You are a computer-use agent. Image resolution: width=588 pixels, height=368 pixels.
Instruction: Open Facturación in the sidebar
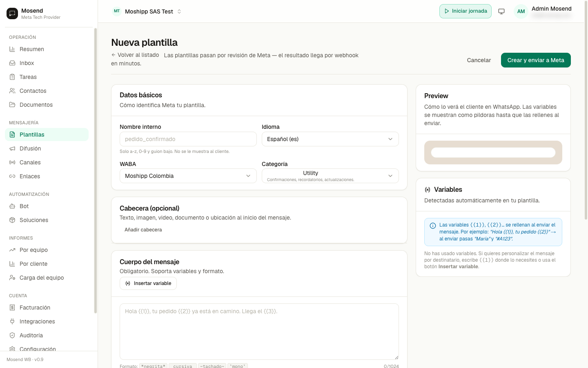click(47, 307)
